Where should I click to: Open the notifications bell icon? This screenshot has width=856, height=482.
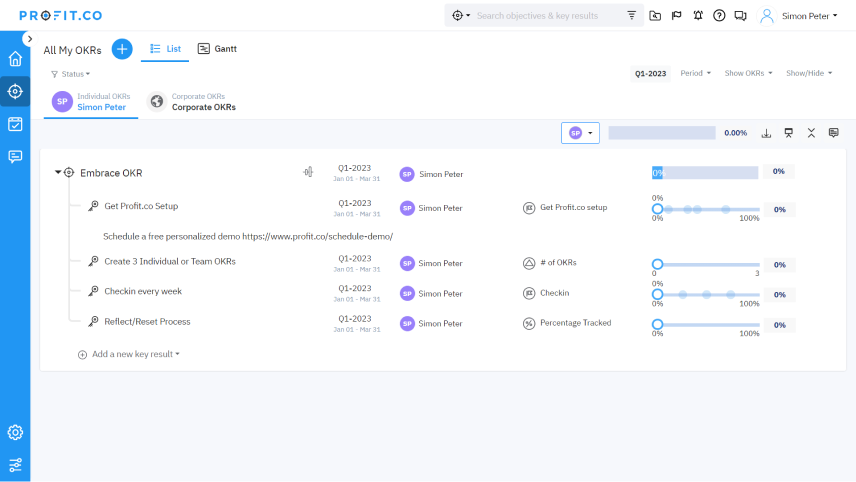[x=698, y=16]
